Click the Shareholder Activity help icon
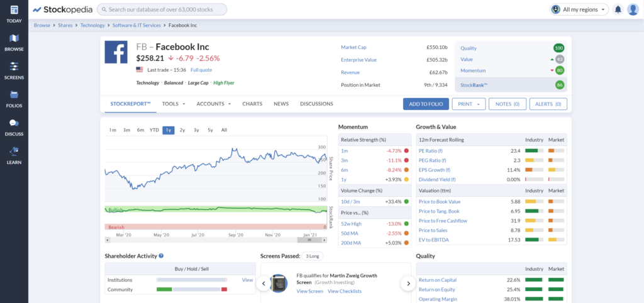 [161, 256]
